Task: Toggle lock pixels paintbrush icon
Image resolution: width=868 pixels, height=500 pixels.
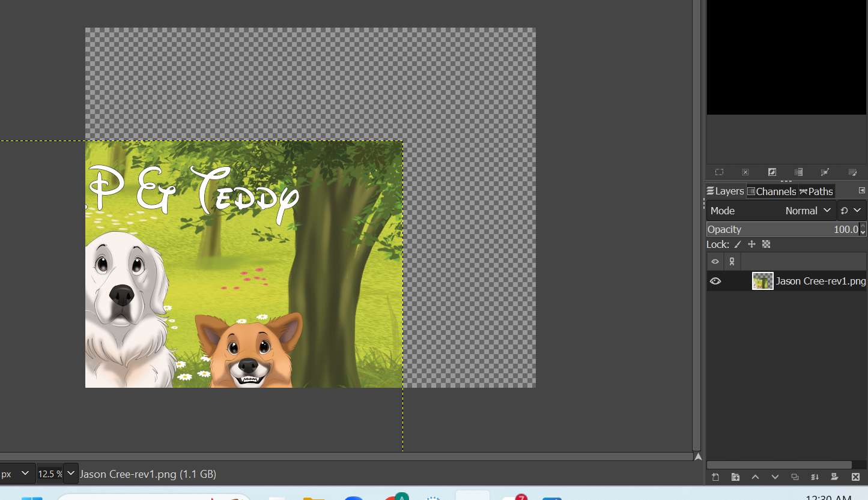Action: click(x=738, y=244)
